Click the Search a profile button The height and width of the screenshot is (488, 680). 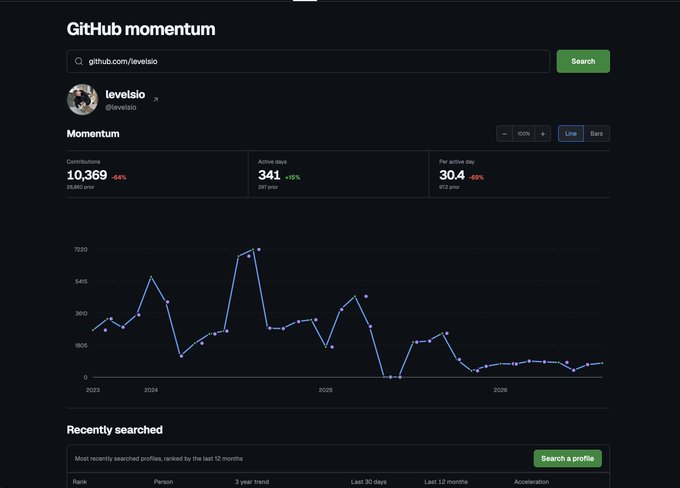click(x=568, y=459)
